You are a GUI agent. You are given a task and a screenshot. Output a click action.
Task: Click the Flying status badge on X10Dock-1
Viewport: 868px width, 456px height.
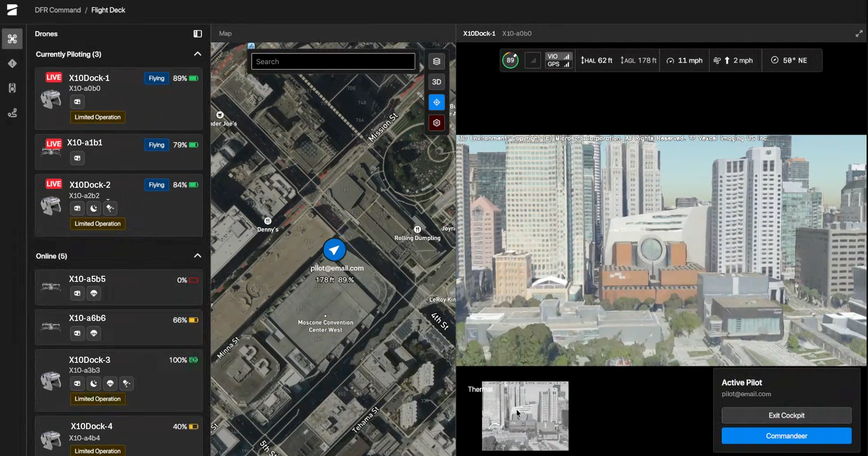coord(157,78)
